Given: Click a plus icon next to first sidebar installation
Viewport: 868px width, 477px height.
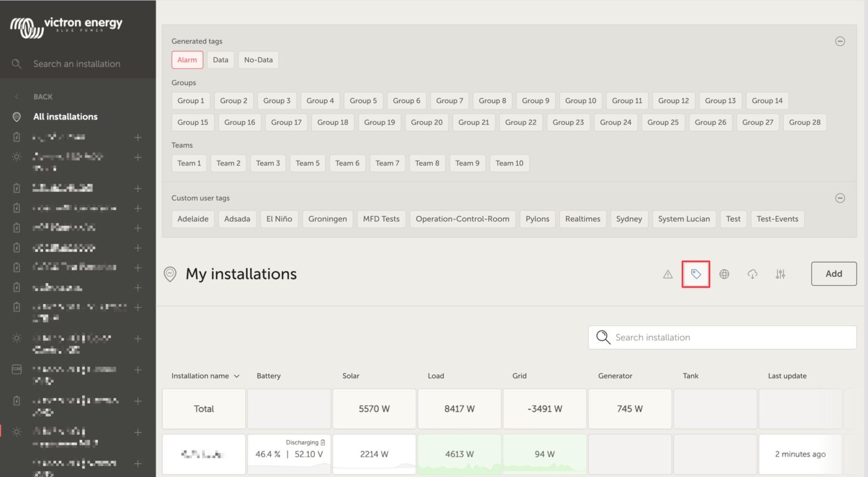Looking at the screenshot, I should [x=138, y=138].
